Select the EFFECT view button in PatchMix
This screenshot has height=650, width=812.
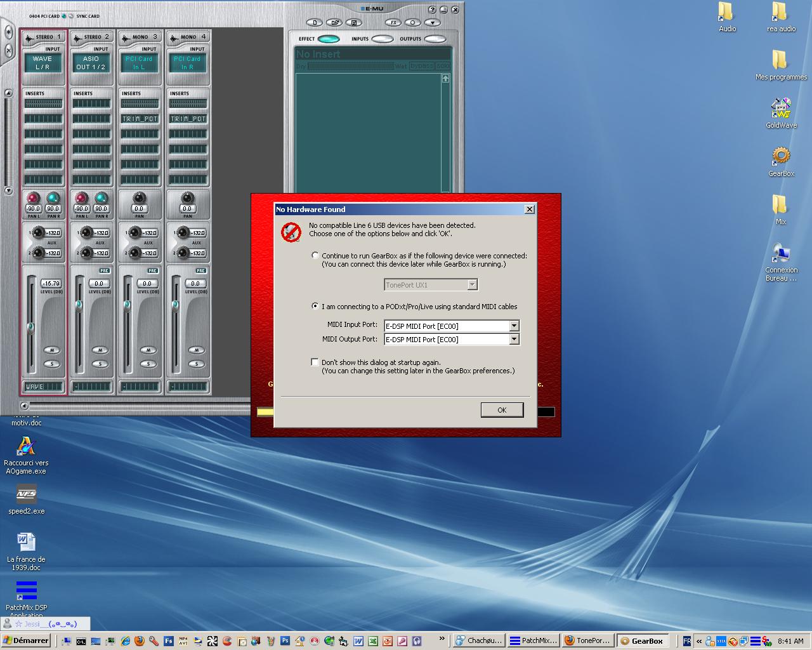pyautogui.click(x=328, y=39)
